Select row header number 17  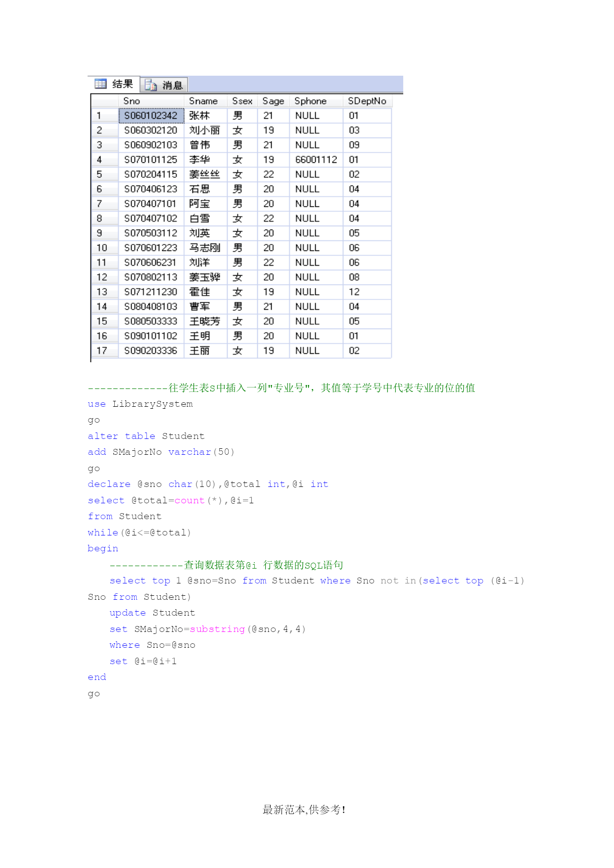(x=105, y=350)
